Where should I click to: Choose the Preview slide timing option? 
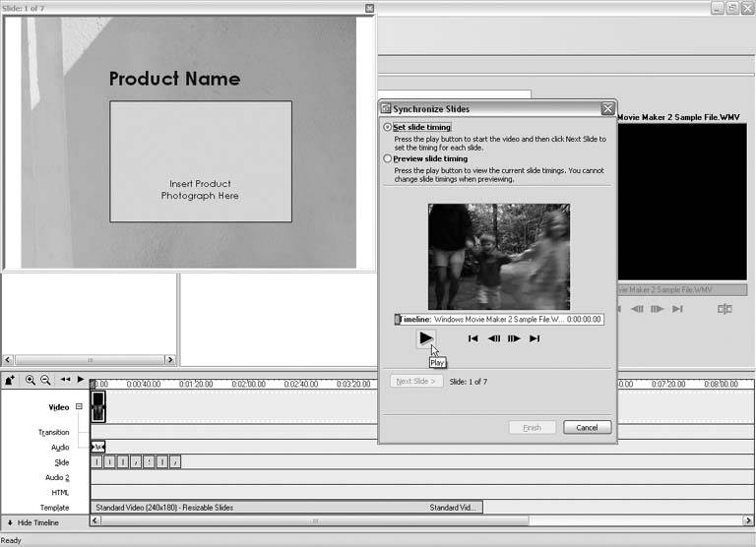tap(388, 158)
